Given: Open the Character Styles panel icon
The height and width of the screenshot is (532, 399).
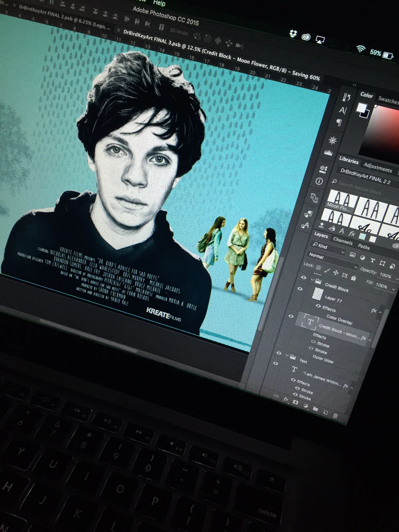Looking at the screenshot, I should (x=305, y=225).
